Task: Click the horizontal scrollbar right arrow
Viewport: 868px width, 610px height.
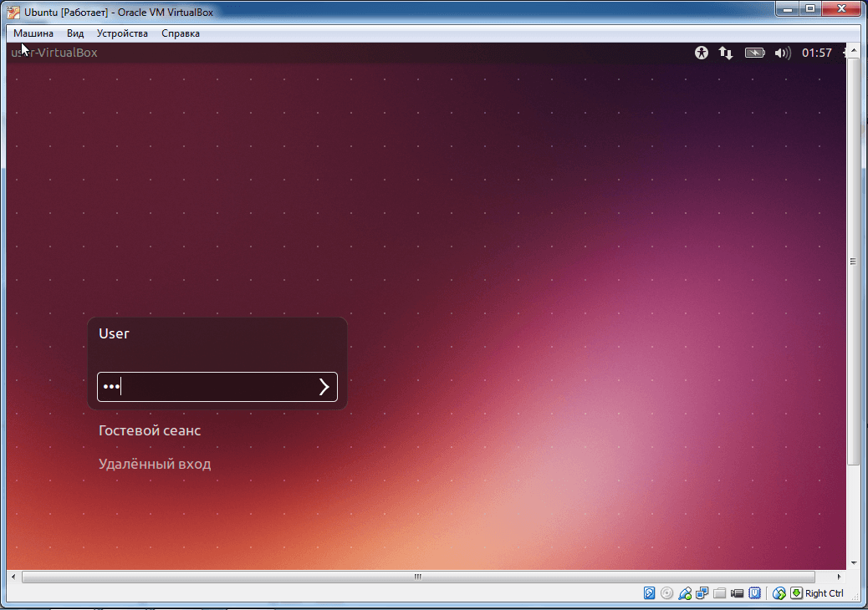Action: click(x=840, y=577)
